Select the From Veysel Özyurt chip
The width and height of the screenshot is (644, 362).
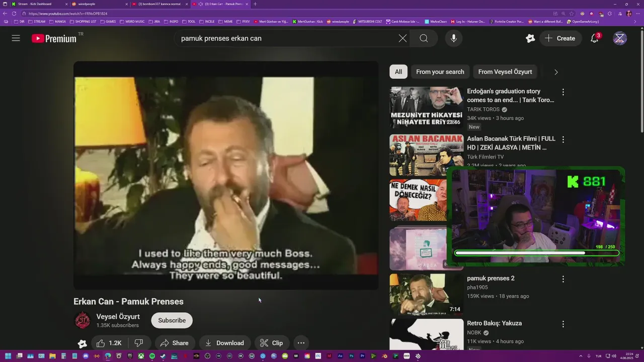(505, 72)
